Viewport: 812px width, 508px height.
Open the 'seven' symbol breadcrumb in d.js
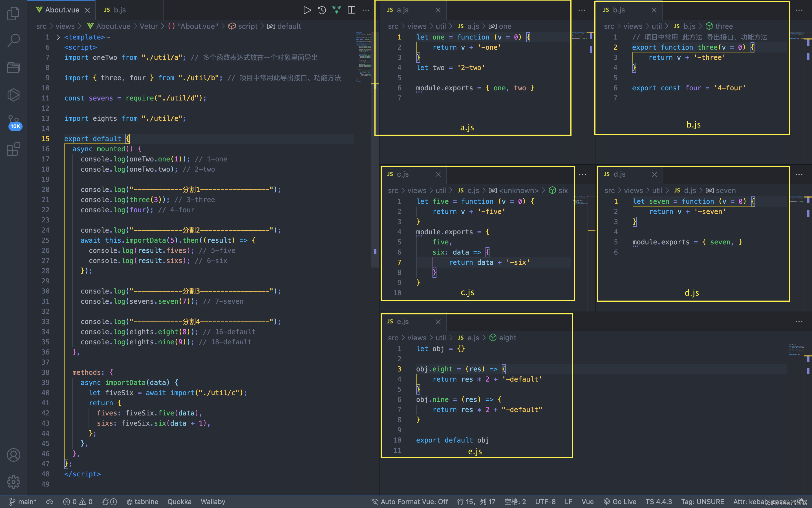point(721,190)
